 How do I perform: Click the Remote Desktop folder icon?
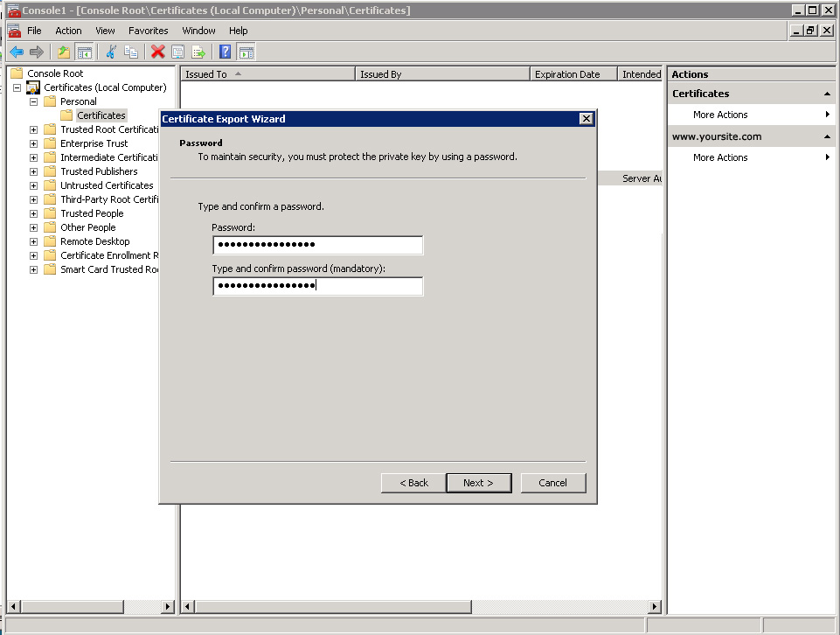[x=50, y=241]
